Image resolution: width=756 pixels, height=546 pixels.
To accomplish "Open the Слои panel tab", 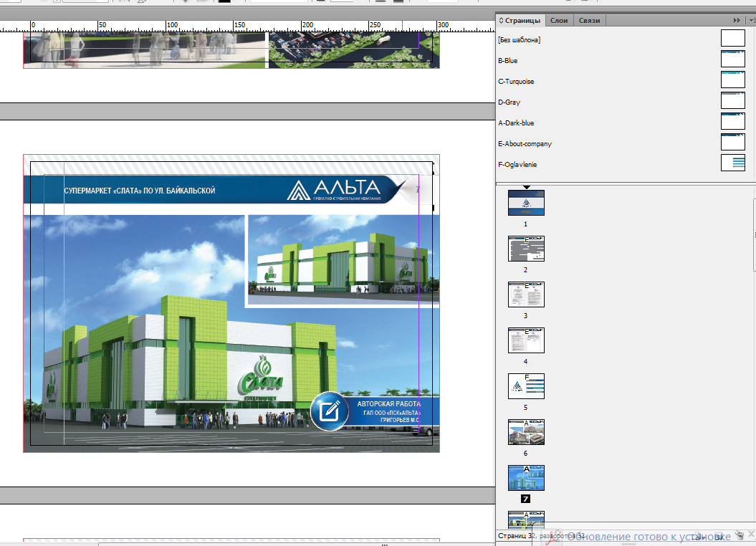I will (559, 20).
